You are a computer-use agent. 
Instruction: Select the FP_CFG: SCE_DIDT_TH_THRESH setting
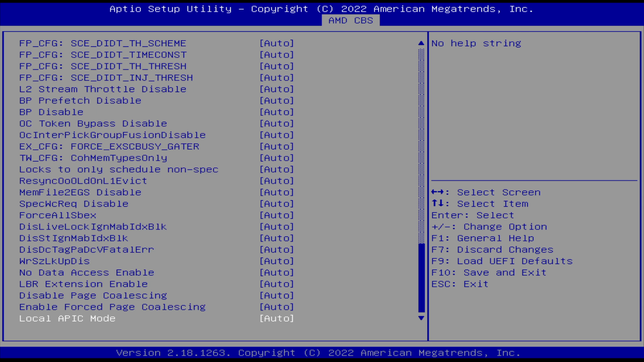[103, 67]
